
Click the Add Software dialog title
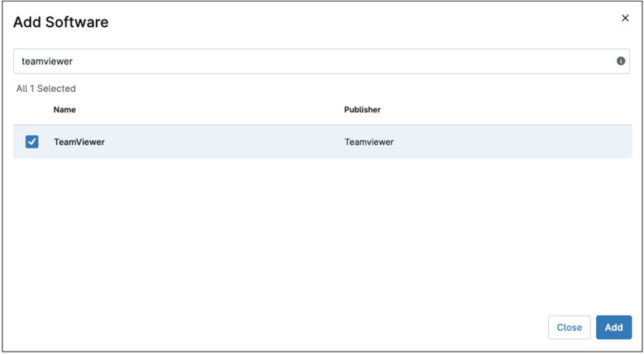(x=61, y=22)
